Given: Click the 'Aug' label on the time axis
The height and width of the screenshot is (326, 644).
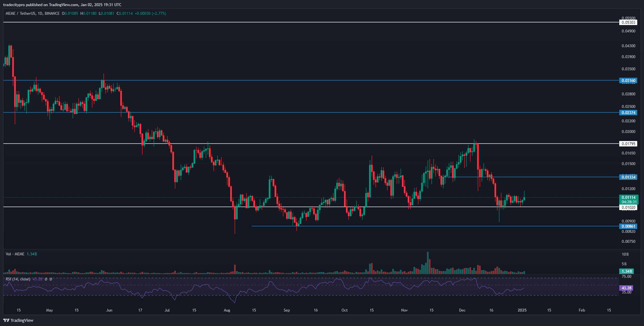Looking at the screenshot, I should (x=227, y=310).
